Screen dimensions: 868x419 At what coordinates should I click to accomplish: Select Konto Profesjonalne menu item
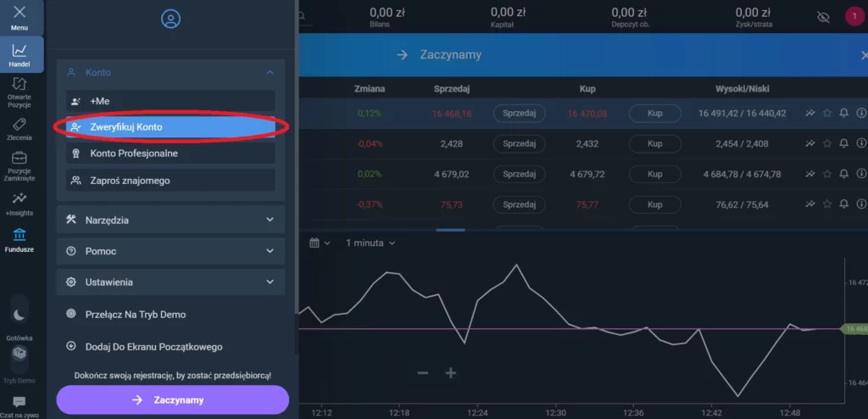pos(171,154)
